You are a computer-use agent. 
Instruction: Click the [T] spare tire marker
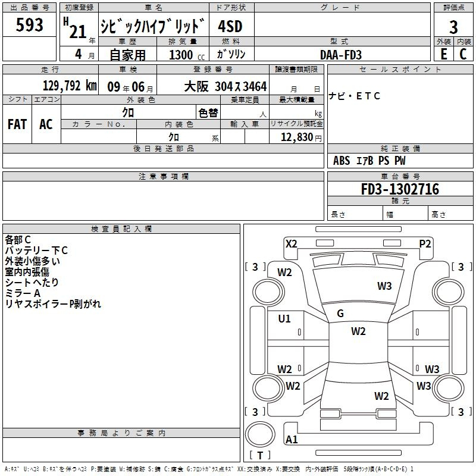(260, 455)
